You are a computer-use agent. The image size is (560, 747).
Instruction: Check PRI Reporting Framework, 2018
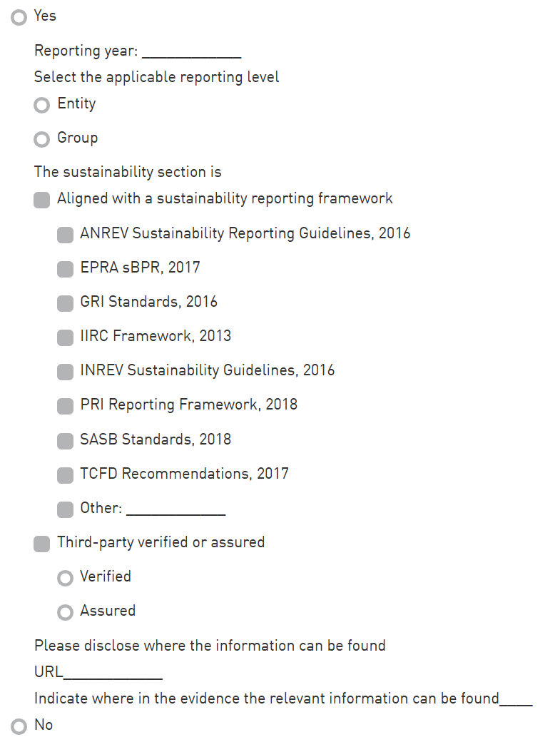[66, 406]
